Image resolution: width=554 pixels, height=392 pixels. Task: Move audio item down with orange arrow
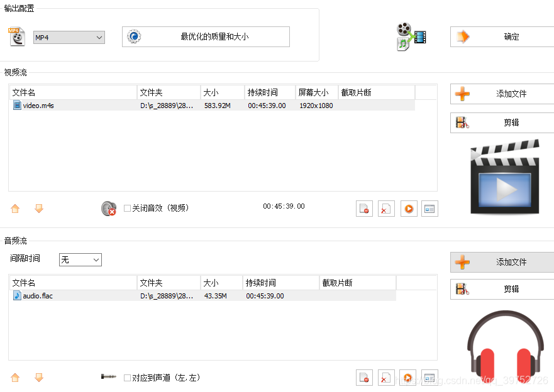(x=39, y=378)
